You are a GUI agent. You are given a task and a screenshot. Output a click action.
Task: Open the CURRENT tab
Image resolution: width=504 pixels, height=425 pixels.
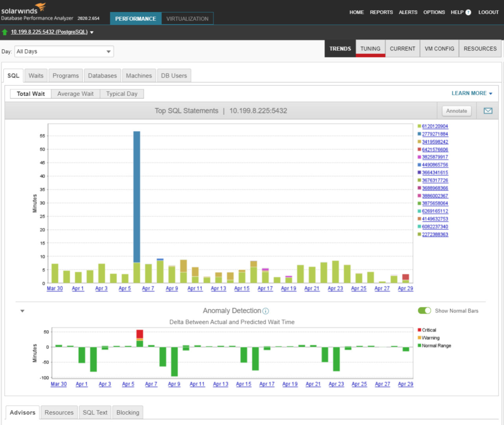402,48
